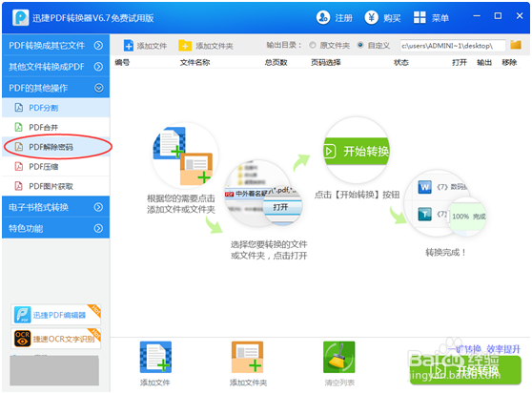Click the 状态 column header
The height and width of the screenshot is (394, 532).
[x=401, y=62]
